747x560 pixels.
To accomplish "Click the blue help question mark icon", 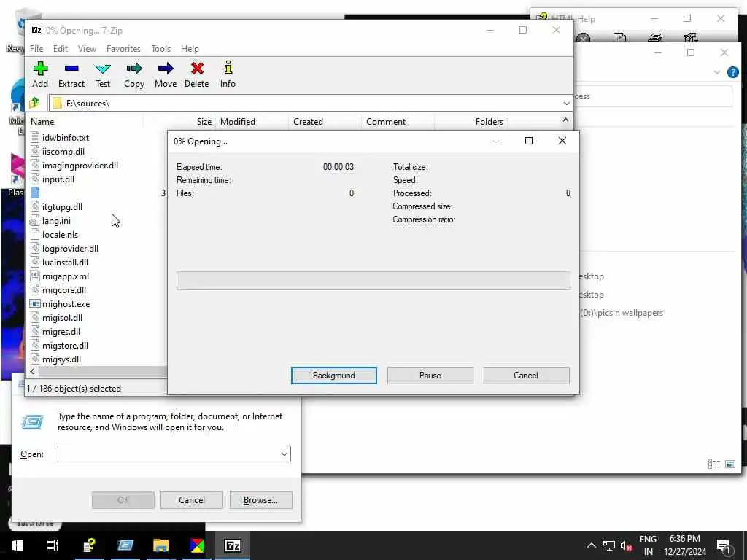I will click(x=732, y=72).
